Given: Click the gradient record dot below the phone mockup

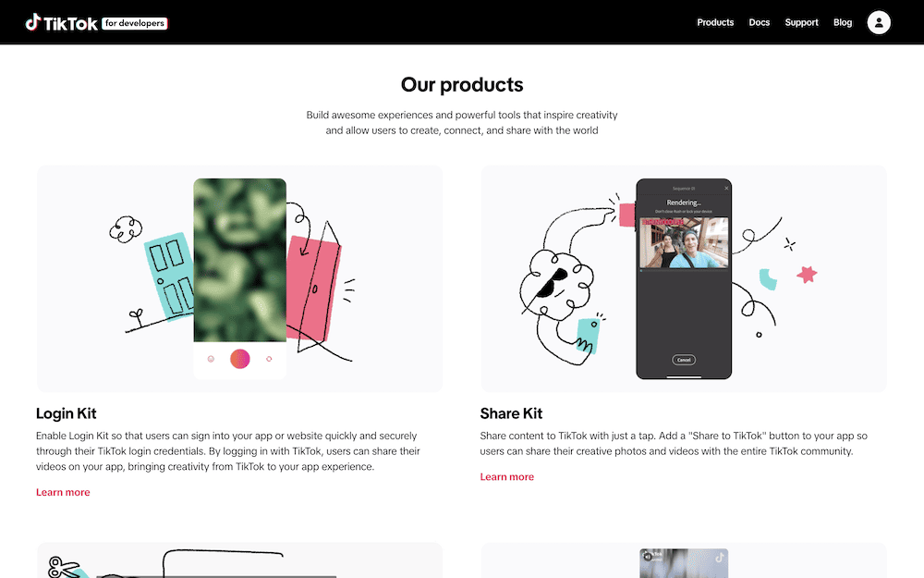Looking at the screenshot, I should pos(240,359).
